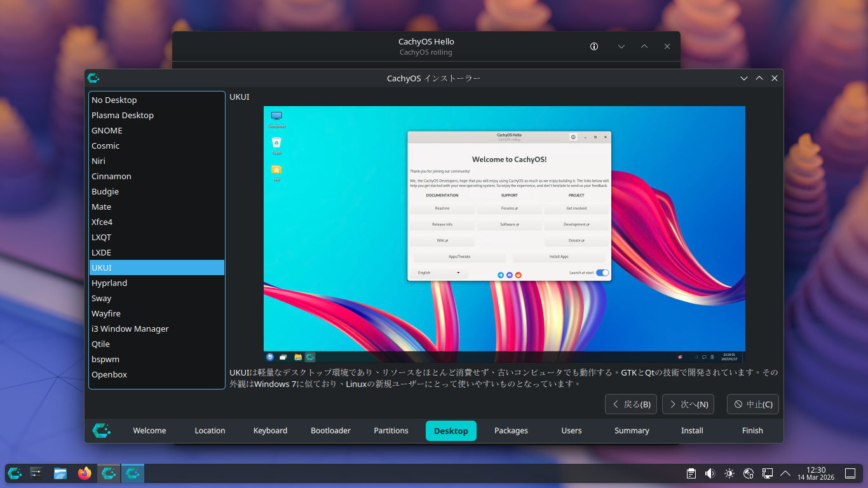Open the display configuration tray icon

pos(768,473)
